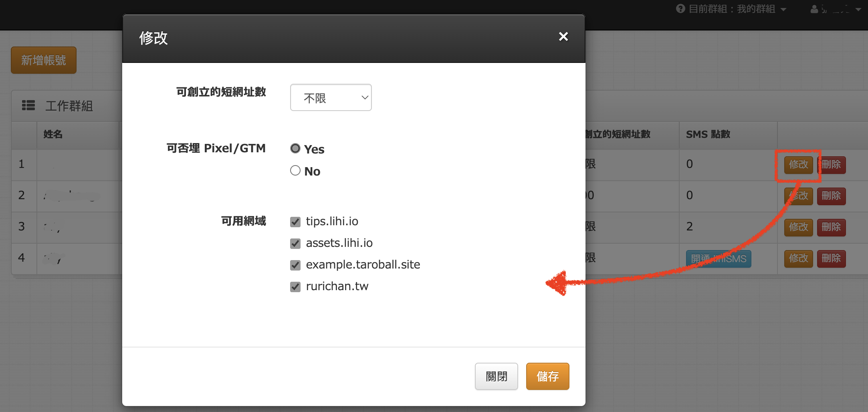Click 修改 button in row 4

[x=798, y=259]
